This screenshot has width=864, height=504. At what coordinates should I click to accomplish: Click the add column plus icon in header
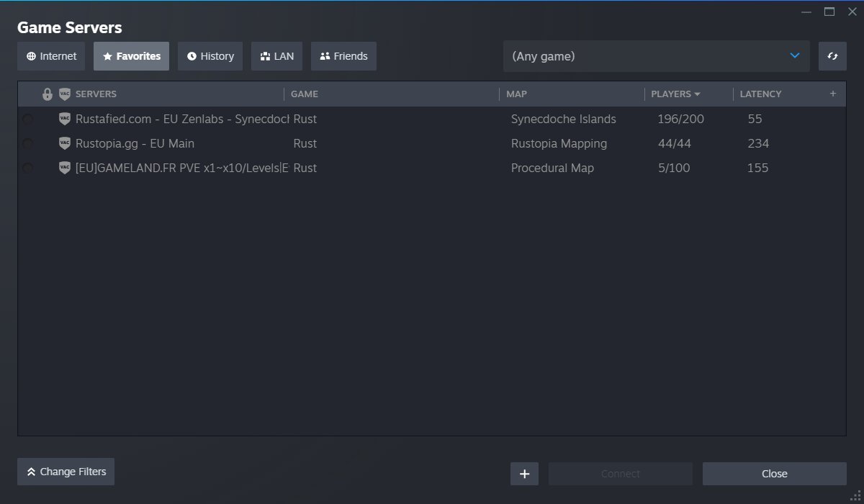click(833, 94)
